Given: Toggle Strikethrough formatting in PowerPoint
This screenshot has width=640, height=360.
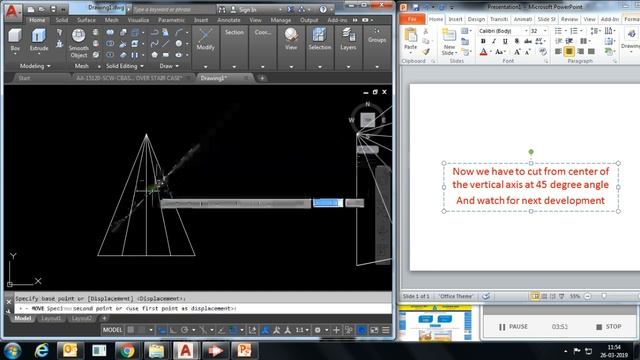Looking at the screenshot, I should click(528, 41).
